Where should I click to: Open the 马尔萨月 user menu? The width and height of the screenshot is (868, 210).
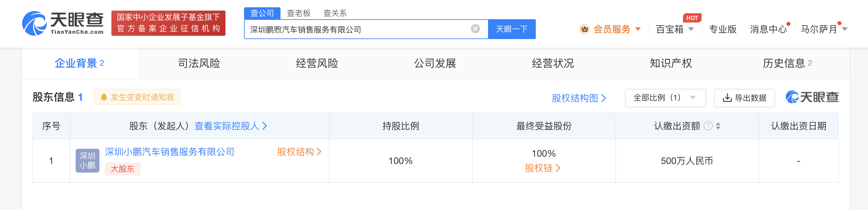tap(844, 29)
